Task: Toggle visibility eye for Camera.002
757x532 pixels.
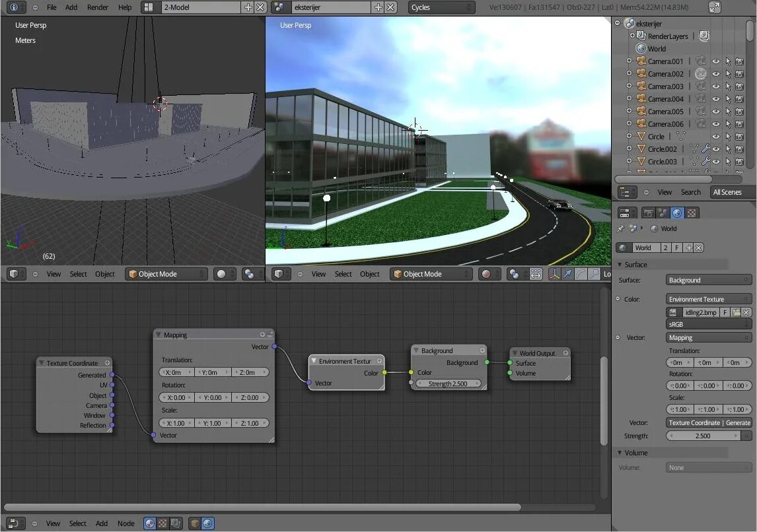Action: [716, 74]
